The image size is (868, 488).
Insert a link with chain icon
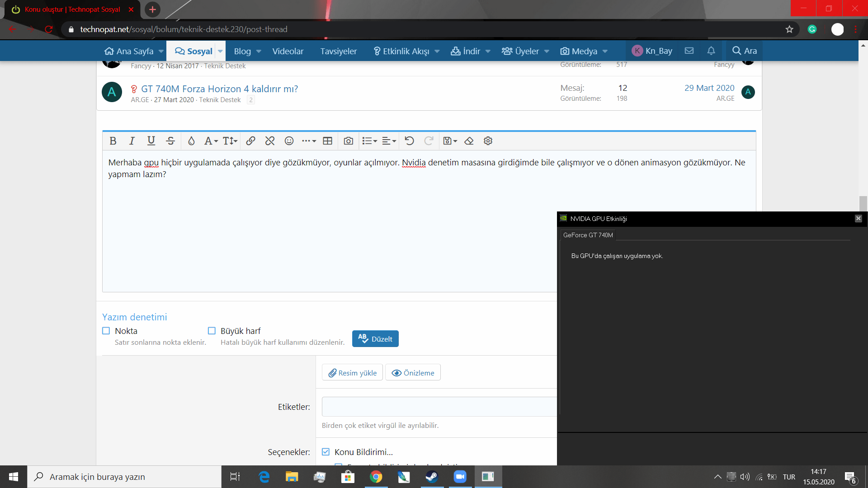(x=250, y=141)
